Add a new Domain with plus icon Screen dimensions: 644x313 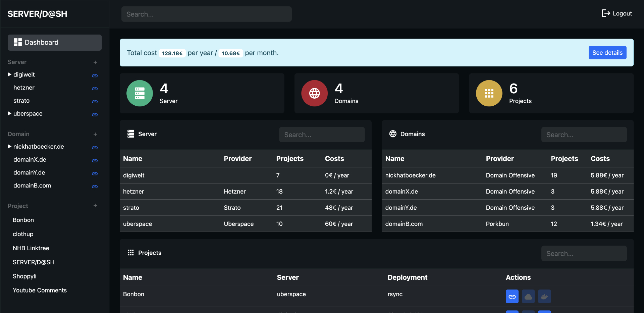coord(95,134)
